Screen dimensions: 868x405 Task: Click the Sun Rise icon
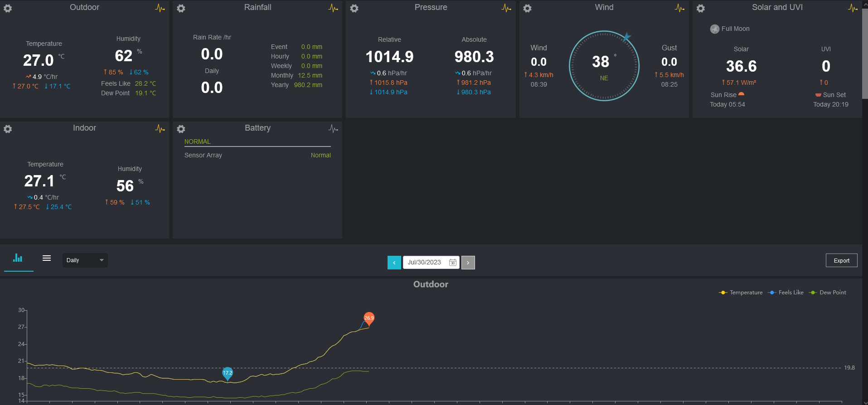(742, 94)
